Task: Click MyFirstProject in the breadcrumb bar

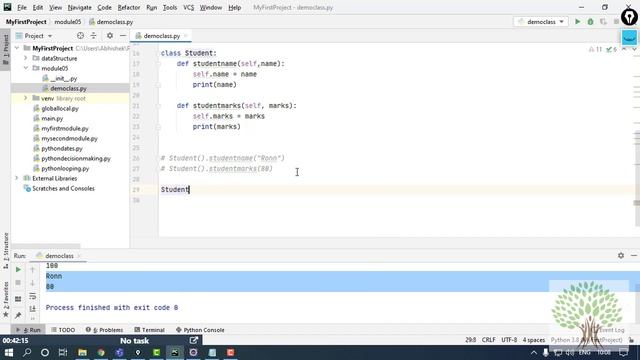Action: coord(26,22)
